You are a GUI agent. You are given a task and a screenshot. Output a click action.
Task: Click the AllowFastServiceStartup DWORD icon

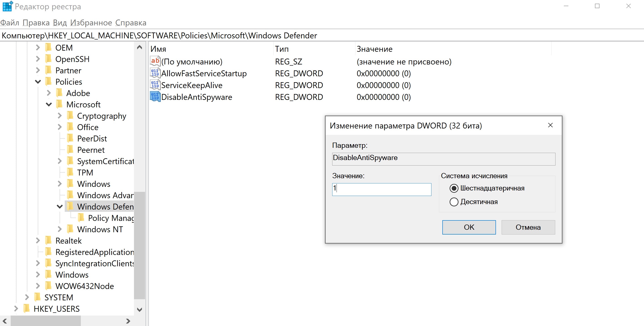click(x=155, y=73)
